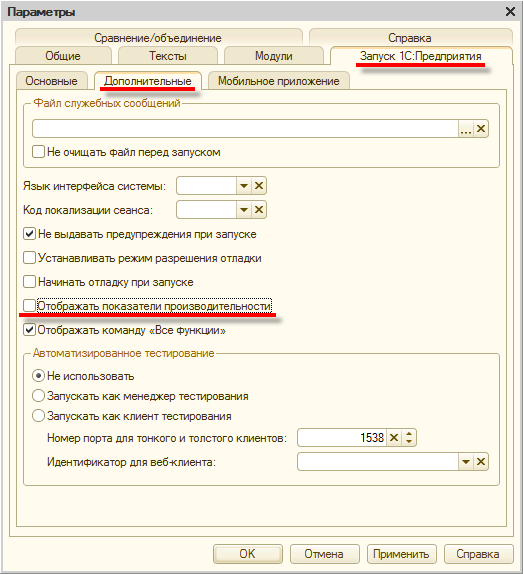This screenshot has height=574, width=523.
Task: Clear the session localization code field
Action: pyautogui.click(x=259, y=210)
